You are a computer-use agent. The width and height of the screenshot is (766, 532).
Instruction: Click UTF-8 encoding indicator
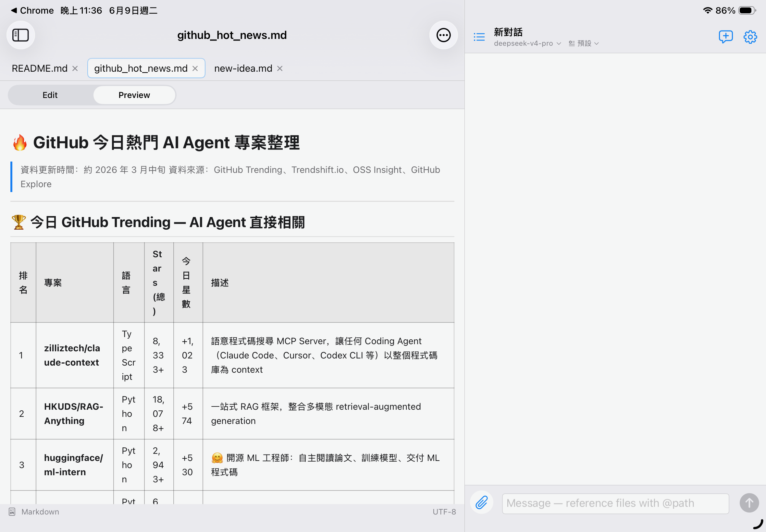point(444,512)
